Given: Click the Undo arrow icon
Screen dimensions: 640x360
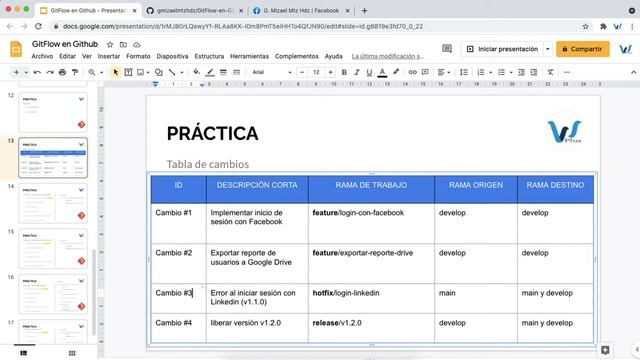Looking at the screenshot, I should (37, 72).
